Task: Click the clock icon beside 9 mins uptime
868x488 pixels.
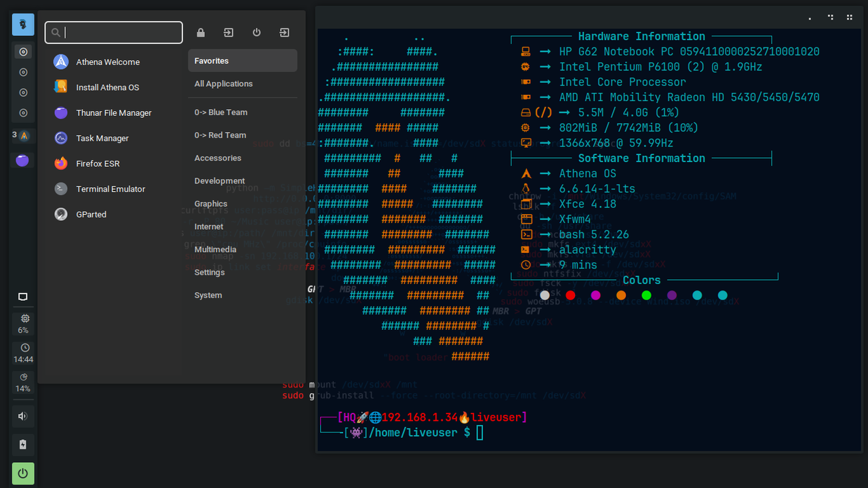Action: click(x=525, y=265)
